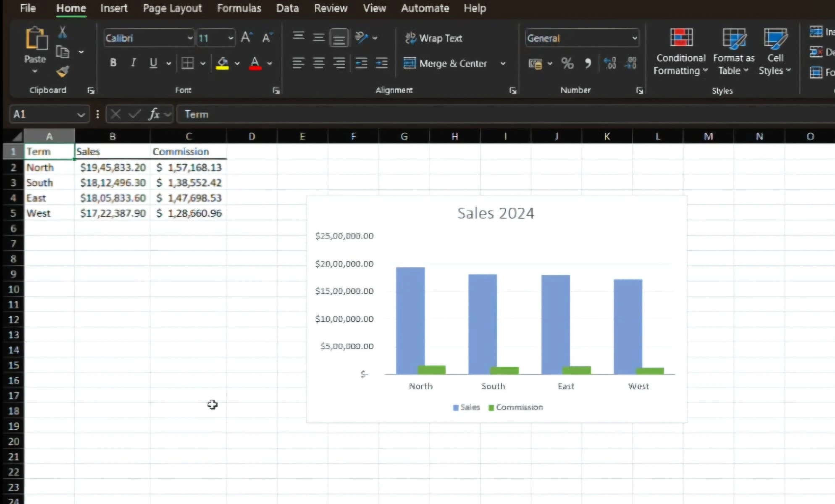Open the General number format dropdown
Screen dimensions: 835x504
click(634, 38)
